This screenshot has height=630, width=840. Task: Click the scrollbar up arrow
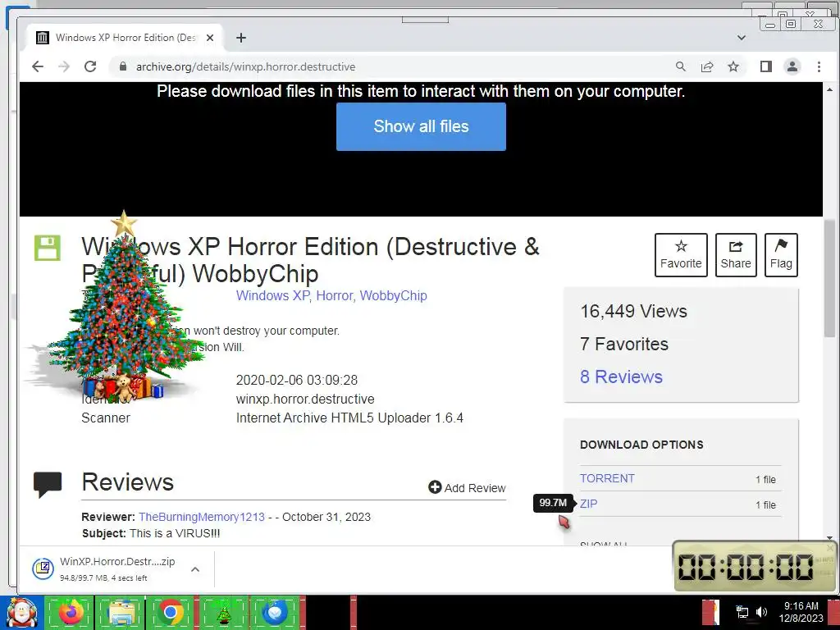(x=830, y=89)
